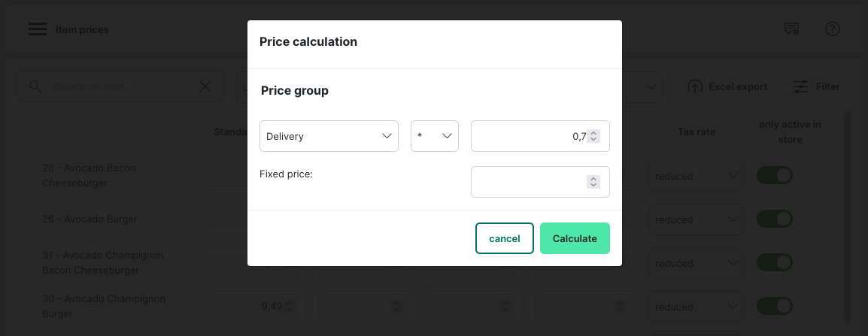Open the Delivery price group dropdown
The width and height of the screenshot is (868, 336).
pos(329,136)
